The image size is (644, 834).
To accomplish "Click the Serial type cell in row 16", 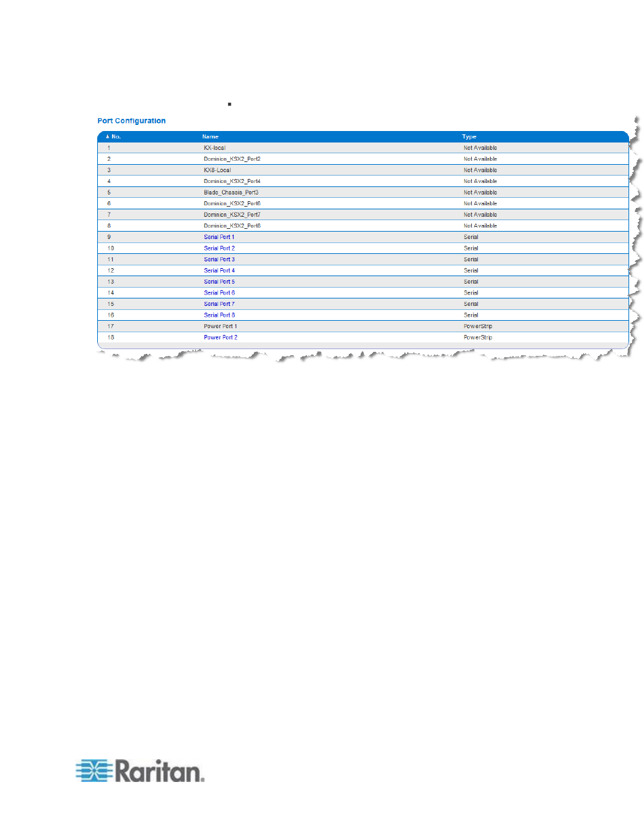I will tap(471, 315).
